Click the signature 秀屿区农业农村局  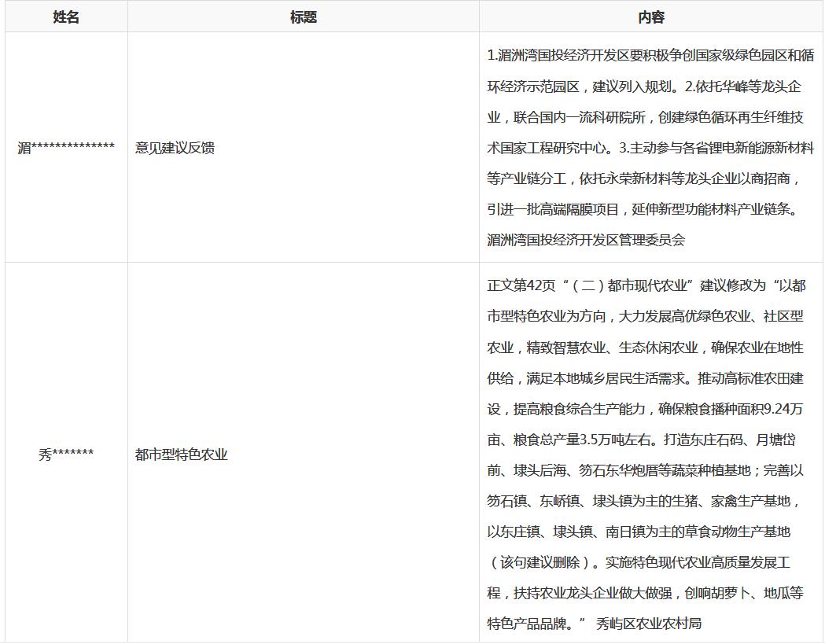click(x=649, y=624)
